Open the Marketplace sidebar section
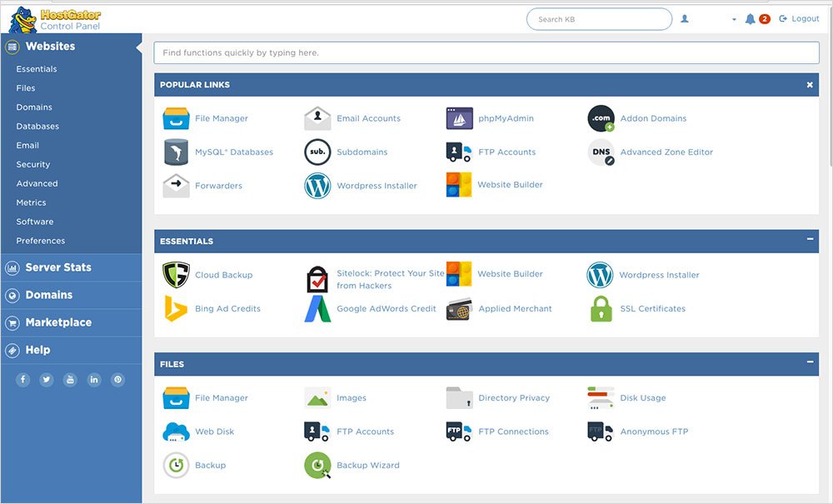833x504 pixels. tap(58, 322)
